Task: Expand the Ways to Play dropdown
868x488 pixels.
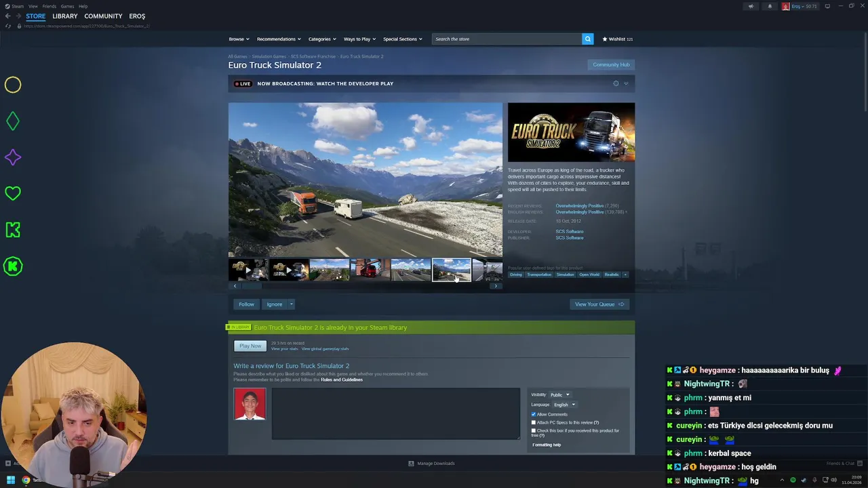Action: click(x=359, y=39)
